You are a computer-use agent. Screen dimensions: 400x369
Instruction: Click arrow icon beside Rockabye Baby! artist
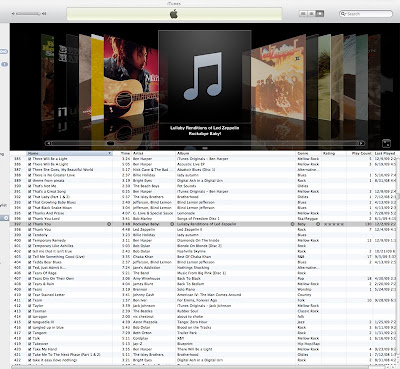[172, 224]
